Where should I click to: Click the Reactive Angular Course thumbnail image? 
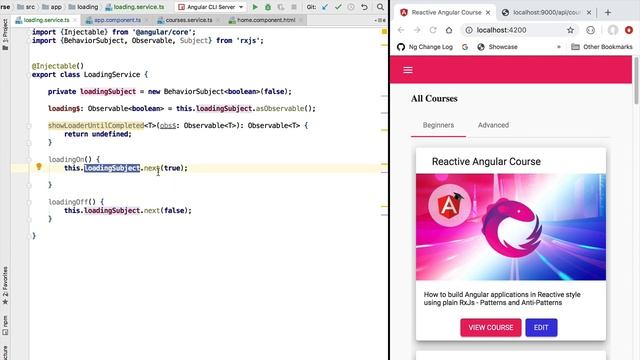click(511, 227)
